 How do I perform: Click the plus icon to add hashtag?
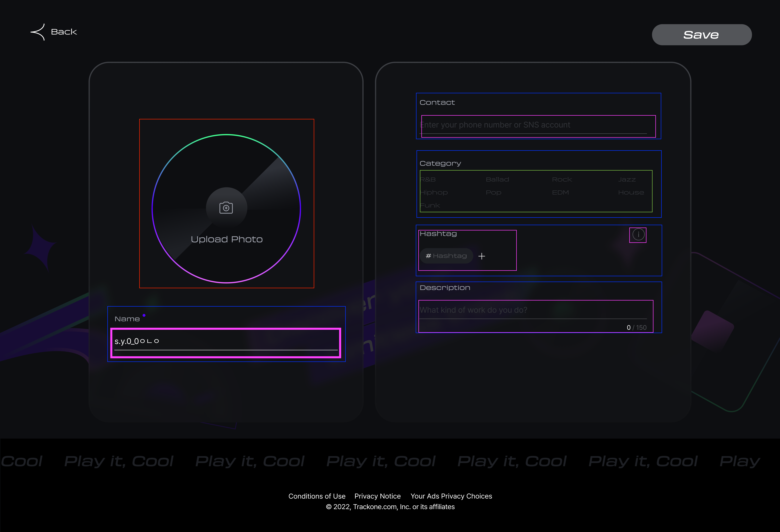482,256
